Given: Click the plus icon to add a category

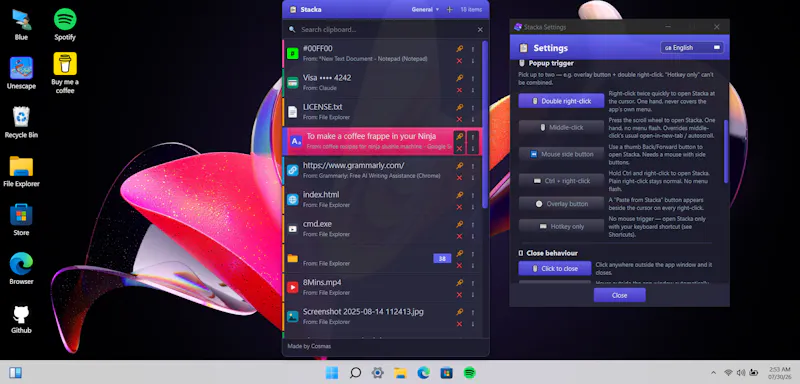Looking at the screenshot, I should pyautogui.click(x=449, y=9).
